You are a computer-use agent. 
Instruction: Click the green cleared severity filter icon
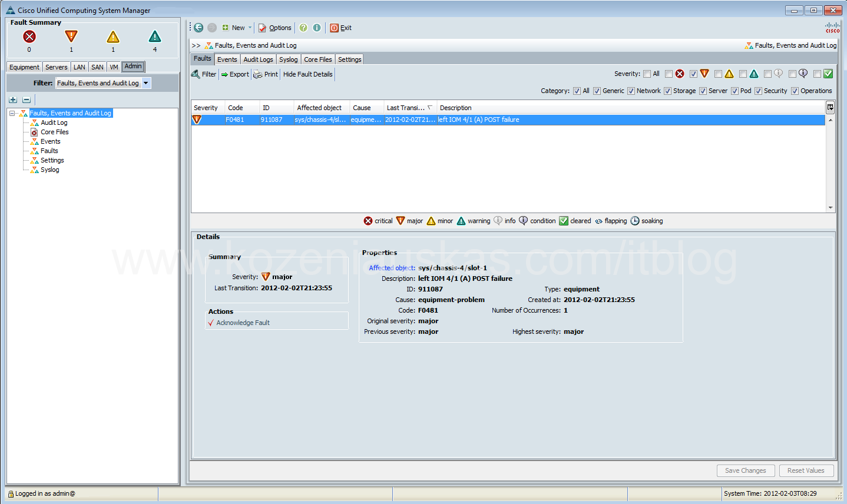coord(828,74)
